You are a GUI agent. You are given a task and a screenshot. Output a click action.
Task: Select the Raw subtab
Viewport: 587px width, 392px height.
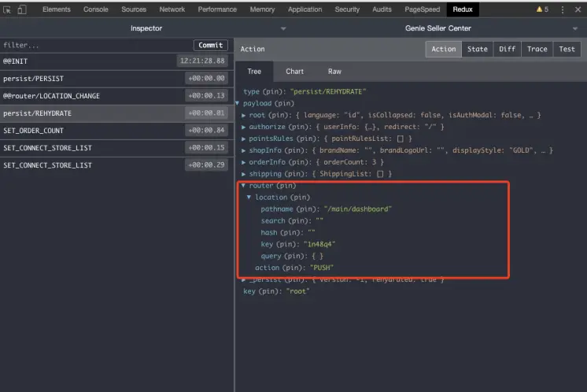(334, 72)
